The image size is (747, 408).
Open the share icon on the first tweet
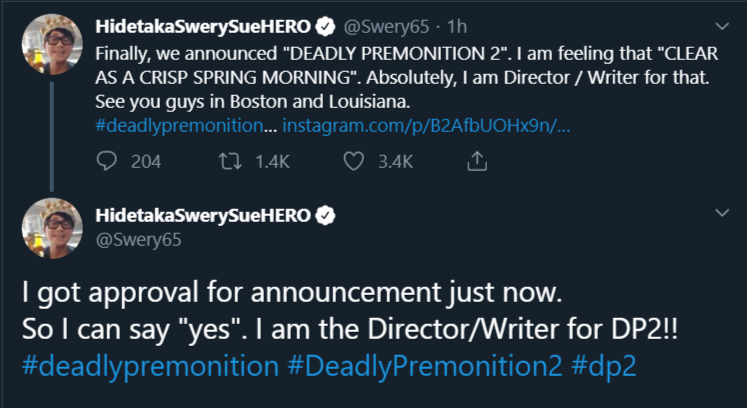[x=478, y=160]
